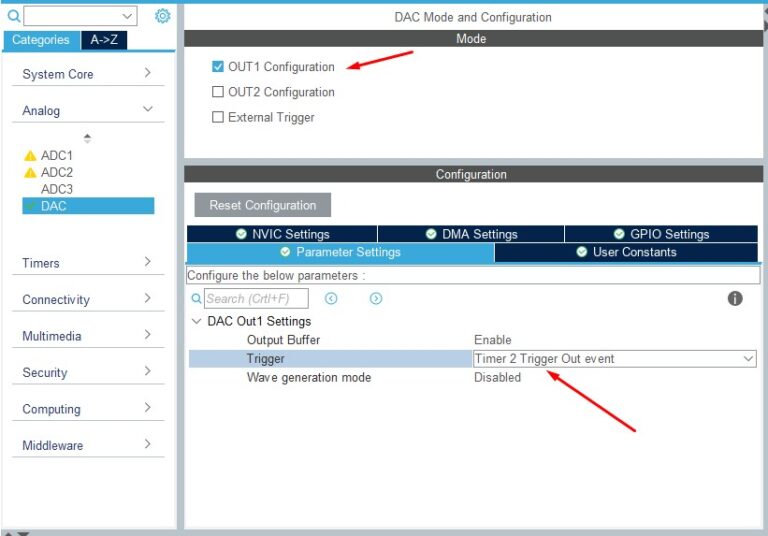Go to next search result arrow
768x536 pixels.
pyautogui.click(x=376, y=298)
